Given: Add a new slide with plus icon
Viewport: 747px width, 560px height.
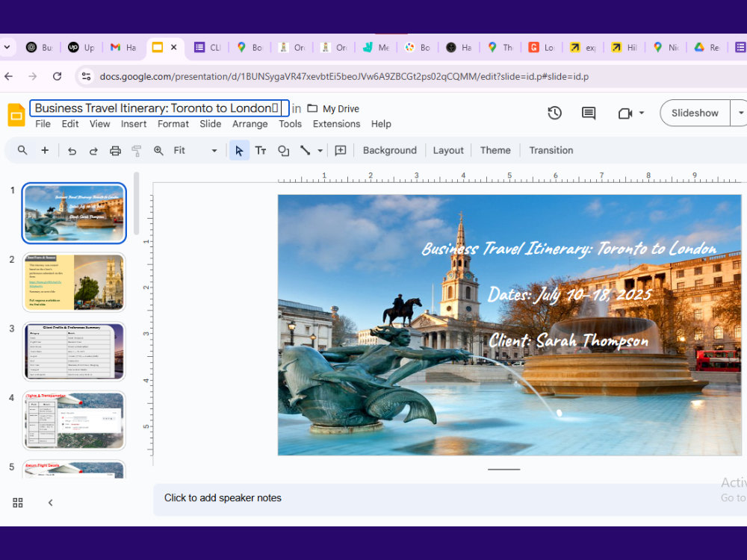Looking at the screenshot, I should [45, 151].
